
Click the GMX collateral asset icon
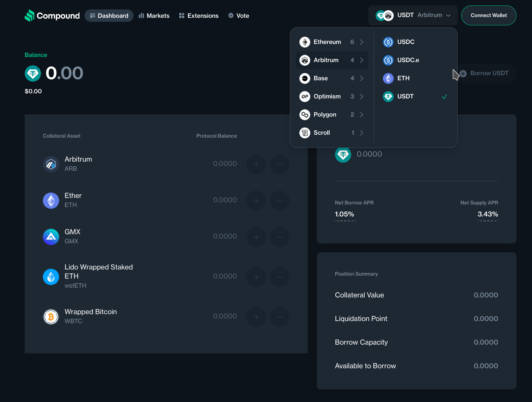(x=51, y=237)
